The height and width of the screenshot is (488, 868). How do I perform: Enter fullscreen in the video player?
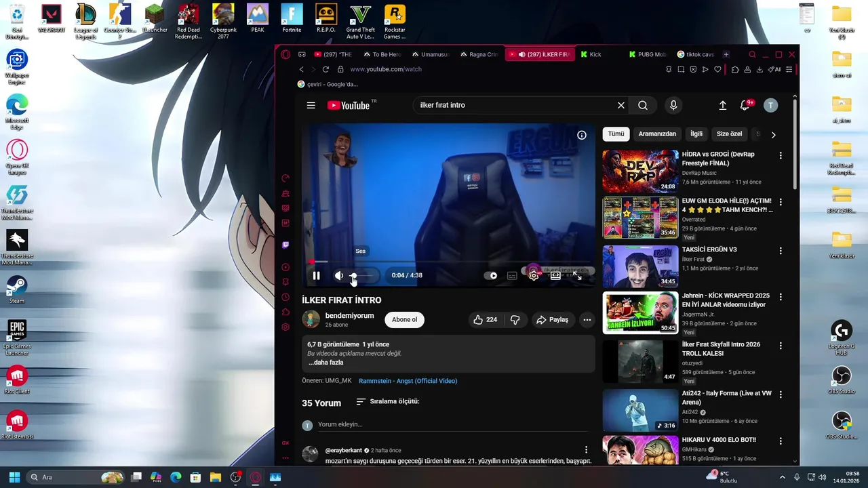point(577,275)
